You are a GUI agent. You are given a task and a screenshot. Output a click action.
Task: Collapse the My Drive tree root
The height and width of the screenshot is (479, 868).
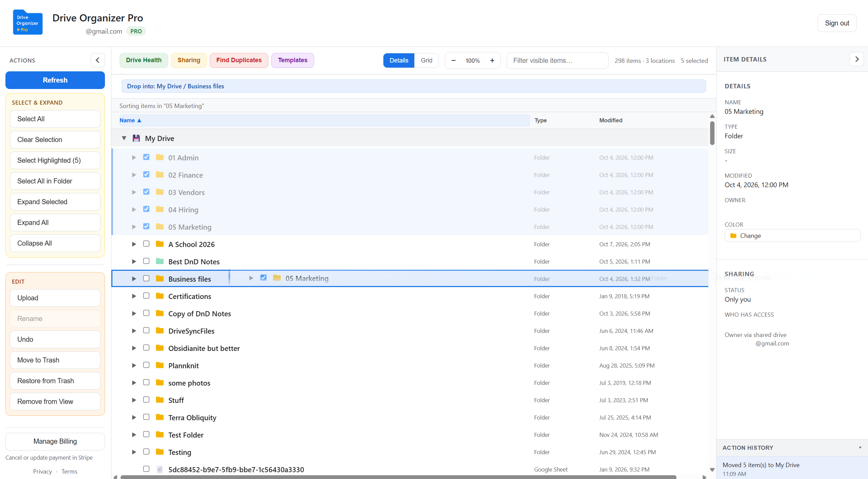[x=124, y=138]
